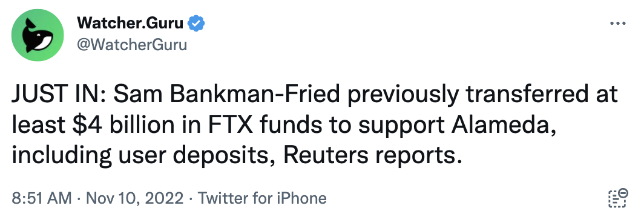This screenshot has height=220, width=644.
Task: Click the 8:51 AM timestamp
Action: point(42,199)
